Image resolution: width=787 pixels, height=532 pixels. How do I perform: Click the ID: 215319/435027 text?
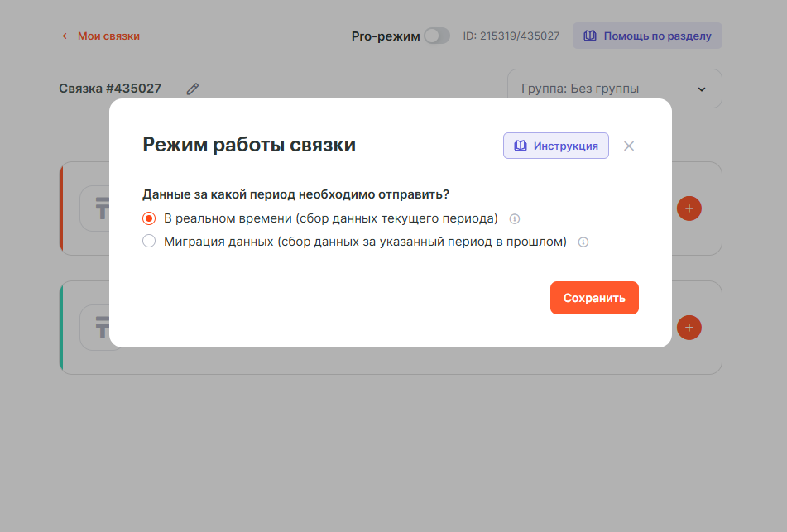click(511, 36)
